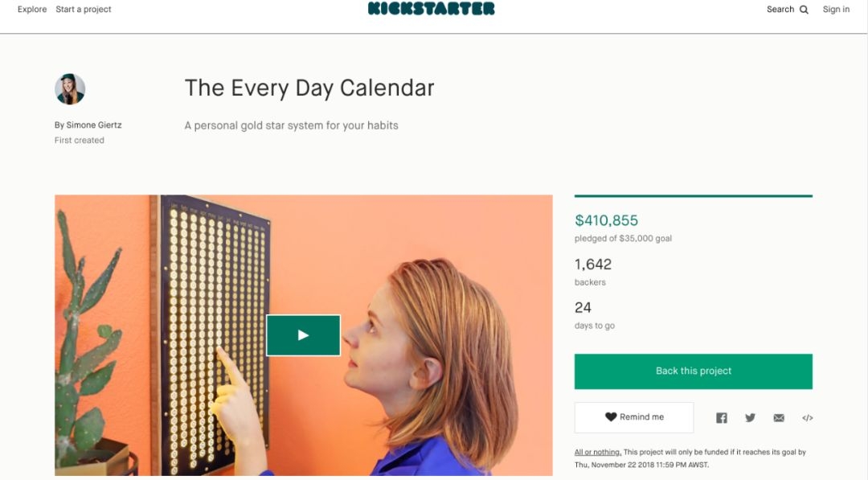Viewport: 868px width, 480px height.
Task: Open the Explore menu
Action: tap(32, 10)
